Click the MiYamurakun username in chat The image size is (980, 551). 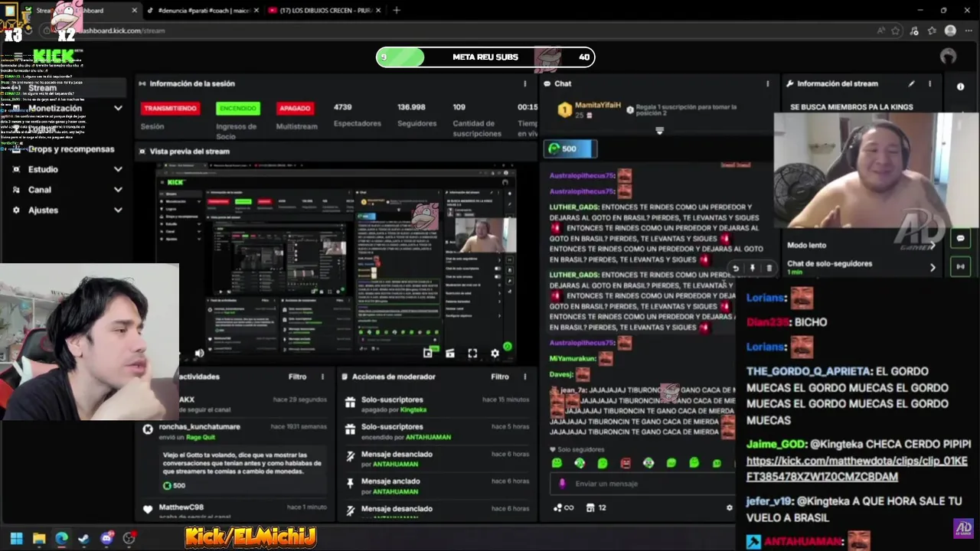pos(573,358)
